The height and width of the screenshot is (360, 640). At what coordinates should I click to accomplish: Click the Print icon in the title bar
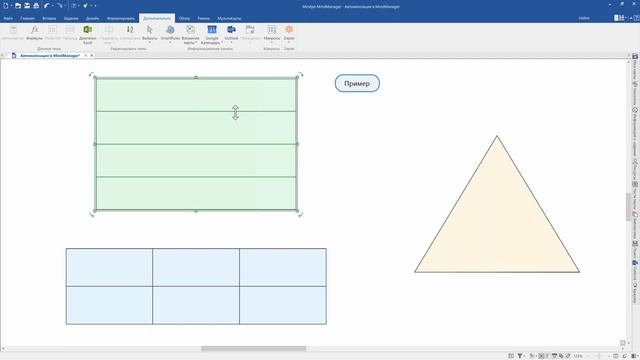click(36, 6)
